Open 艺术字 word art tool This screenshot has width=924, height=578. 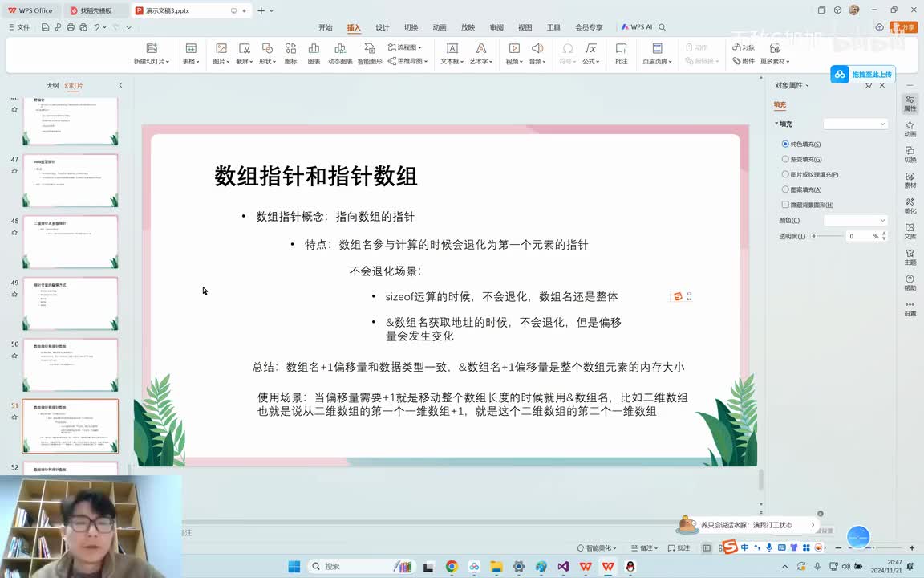(x=481, y=53)
